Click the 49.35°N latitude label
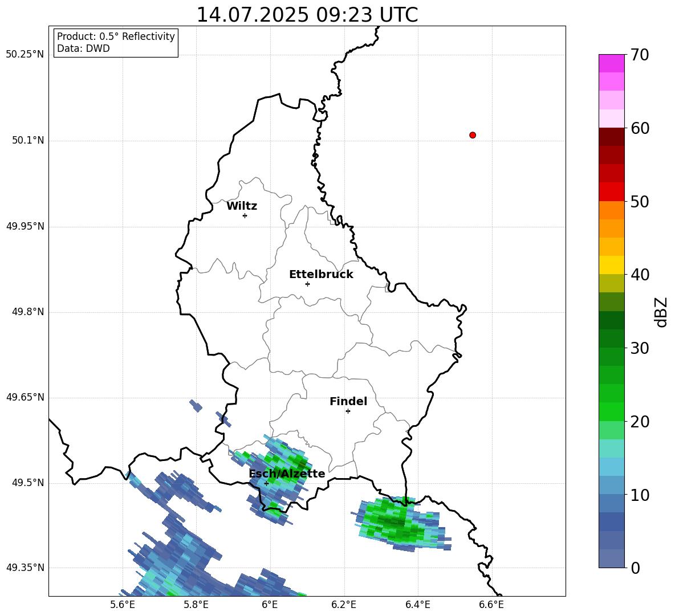Screen dimensions: 675x616 (x=25, y=568)
